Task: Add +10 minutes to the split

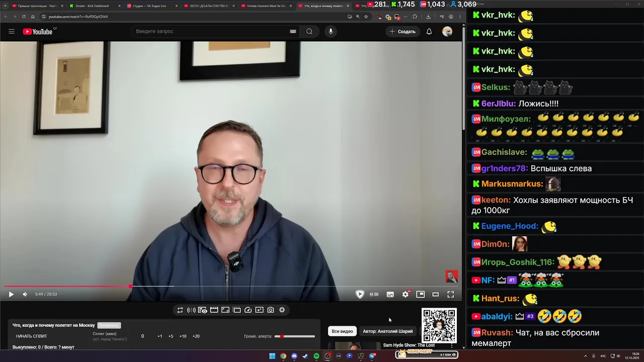Action: (x=183, y=336)
